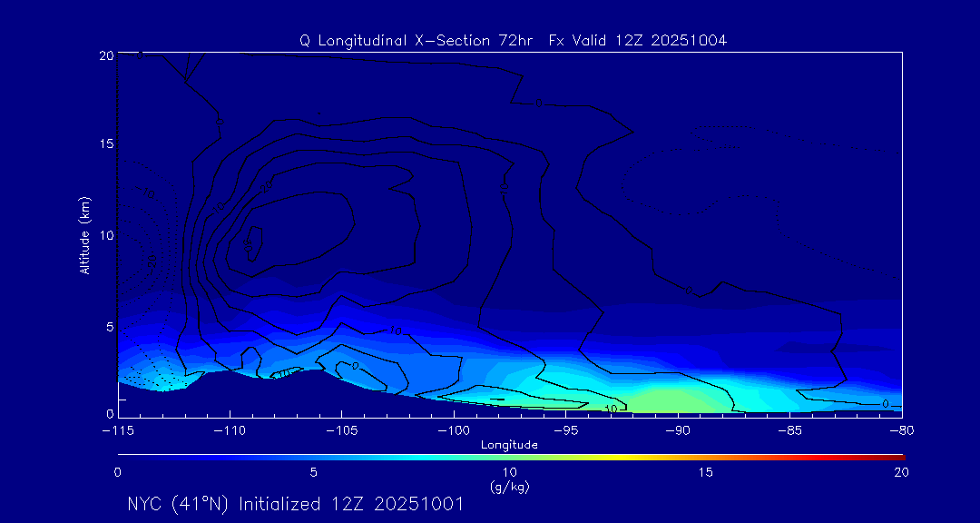Click the 'Altitude (km)' vertical axis label
This screenshot has height=523, width=980.
pyautogui.click(x=84, y=234)
